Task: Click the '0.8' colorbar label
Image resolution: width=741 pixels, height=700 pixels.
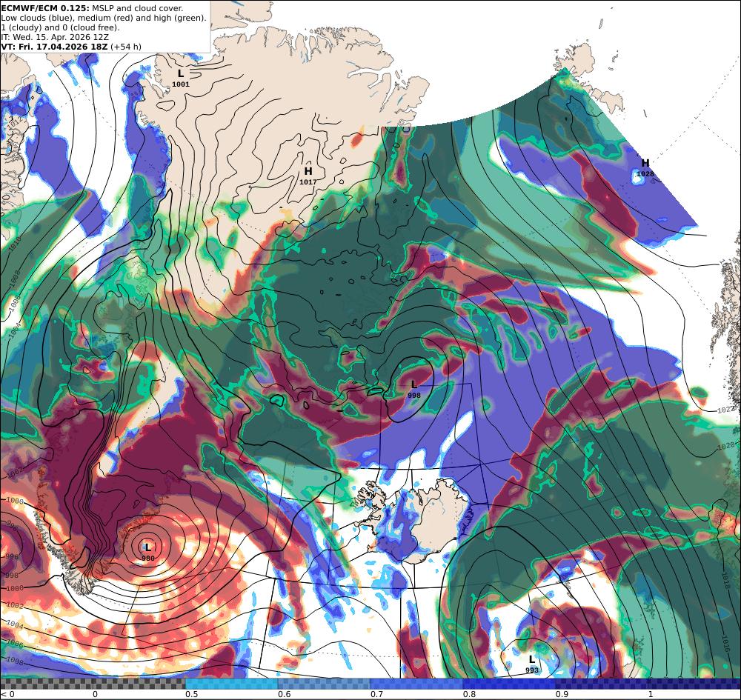Action: coord(469,694)
